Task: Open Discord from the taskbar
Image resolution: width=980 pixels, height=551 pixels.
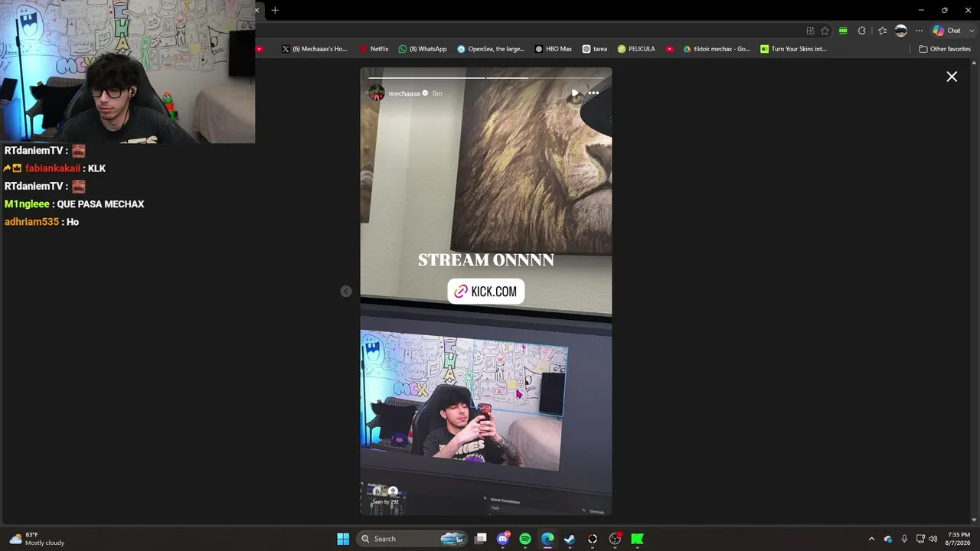Action: click(503, 539)
